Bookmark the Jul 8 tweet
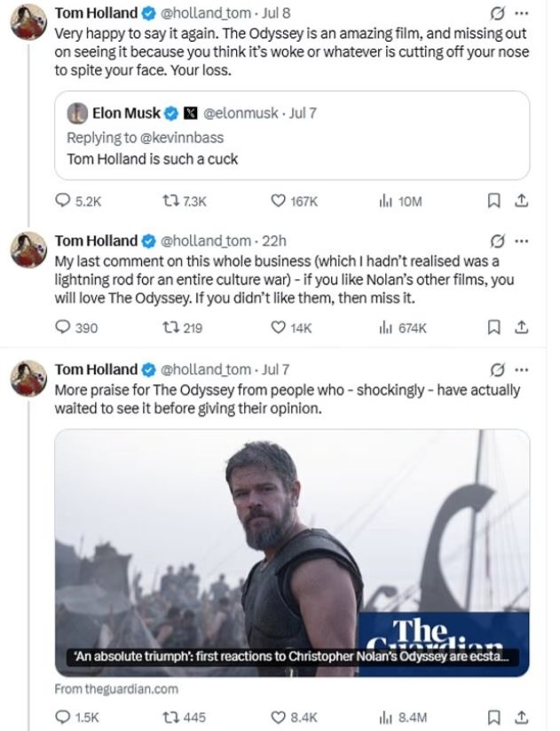The width and height of the screenshot is (560, 731). coord(493,200)
